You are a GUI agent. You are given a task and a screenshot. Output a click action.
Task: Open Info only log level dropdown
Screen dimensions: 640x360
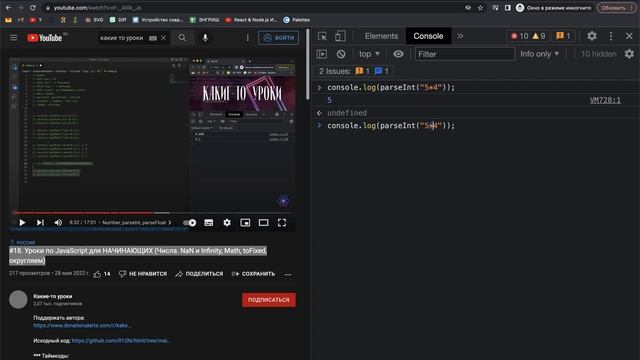[540, 54]
